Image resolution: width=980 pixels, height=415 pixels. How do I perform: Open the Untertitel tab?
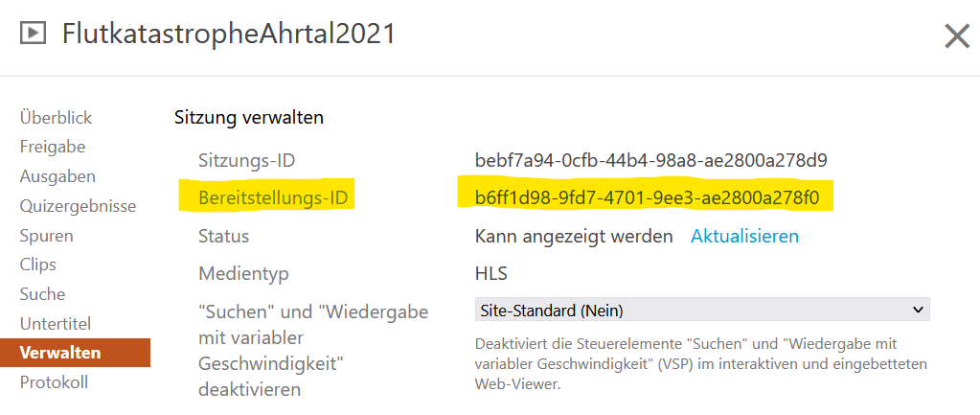56,324
